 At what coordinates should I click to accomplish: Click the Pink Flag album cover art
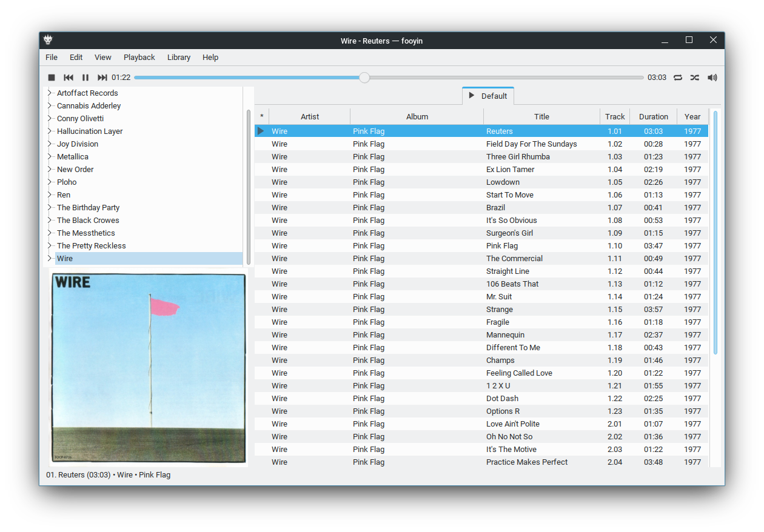point(149,368)
